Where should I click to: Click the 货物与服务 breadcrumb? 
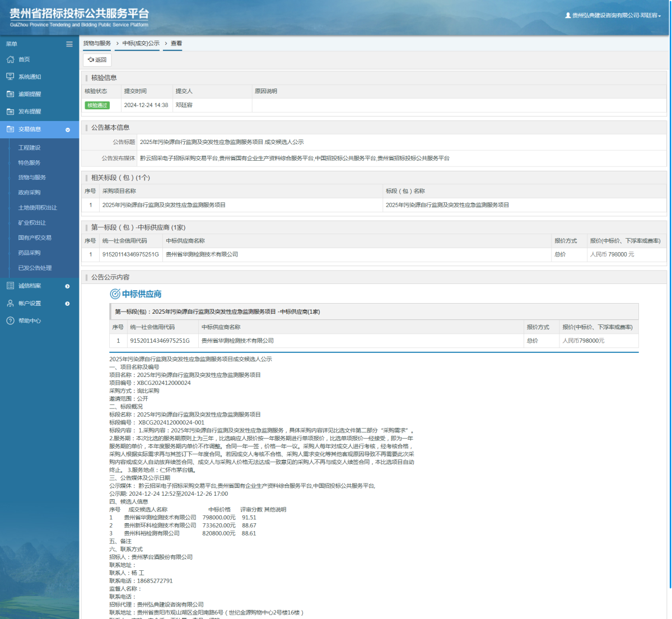tap(97, 44)
